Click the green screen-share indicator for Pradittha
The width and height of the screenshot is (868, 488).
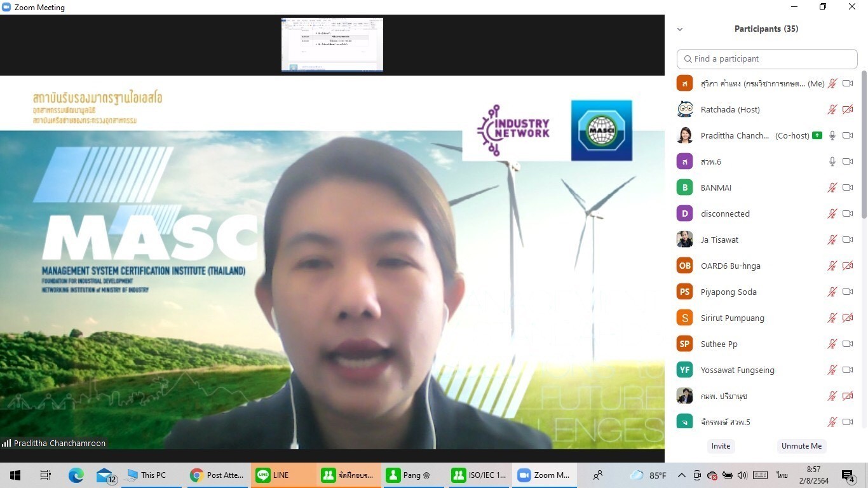coord(817,135)
